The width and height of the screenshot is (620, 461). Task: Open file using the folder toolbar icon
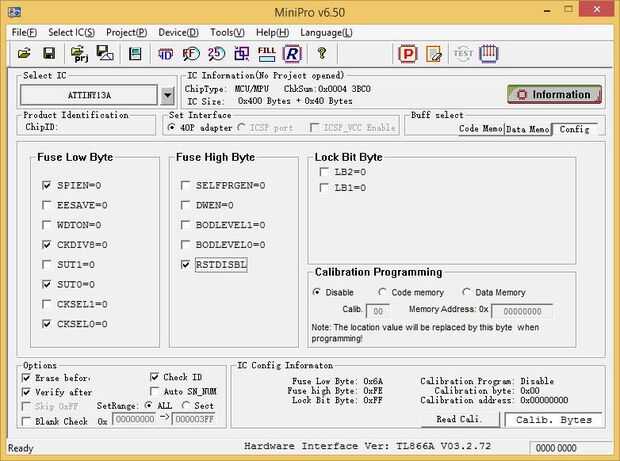coord(24,53)
